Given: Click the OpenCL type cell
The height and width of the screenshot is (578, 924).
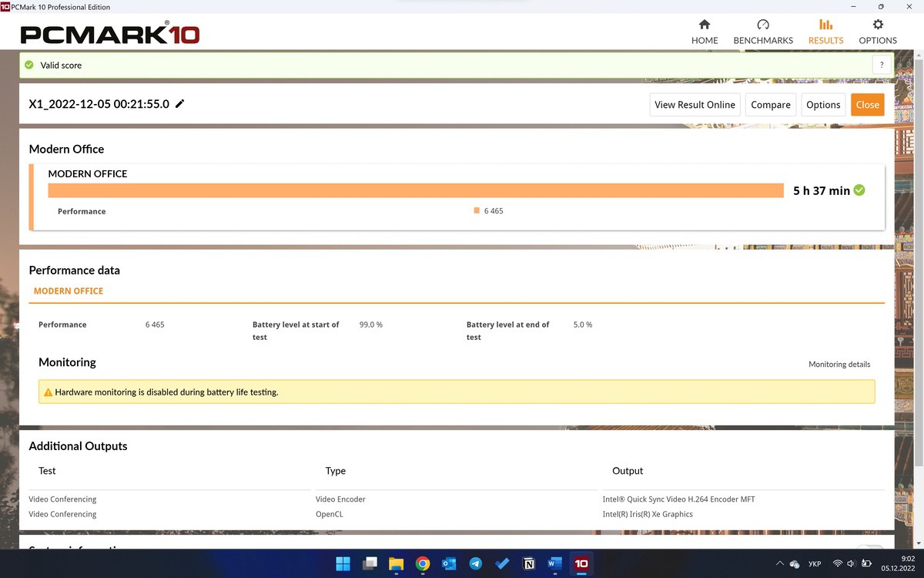Looking at the screenshot, I should pos(330,514).
